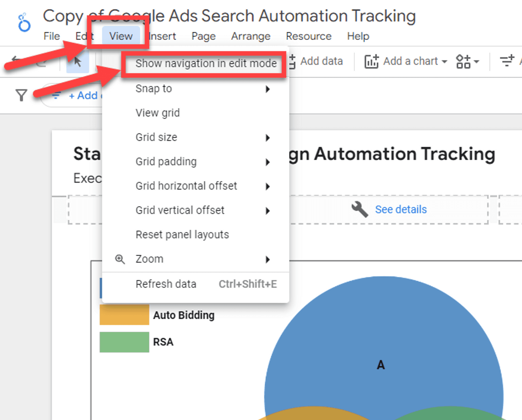The height and width of the screenshot is (420, 522).
Task: Open the Resource menu
Action: (309, 36)
